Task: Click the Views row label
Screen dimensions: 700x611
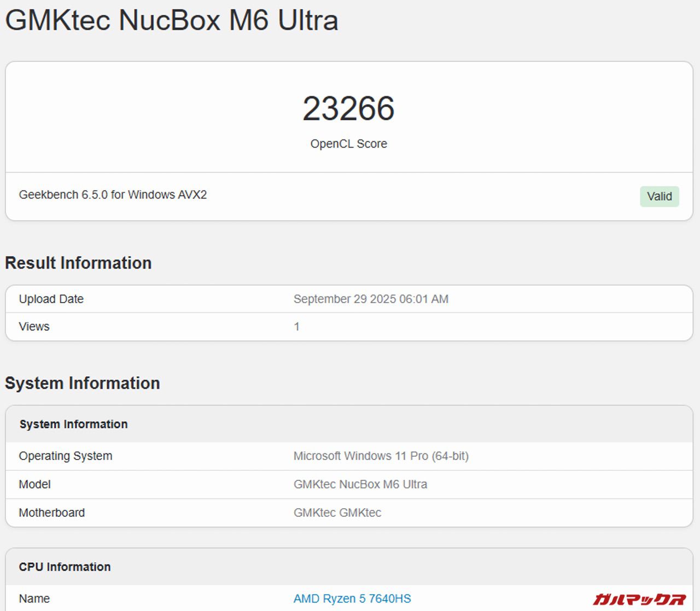Action: pos(34,327)
